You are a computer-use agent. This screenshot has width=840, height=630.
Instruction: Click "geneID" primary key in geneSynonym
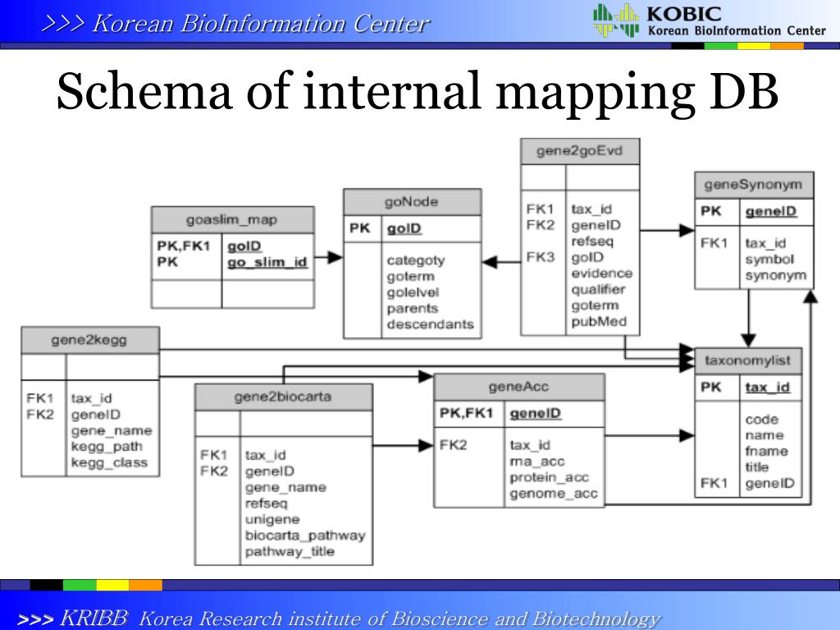click(770, 211)
